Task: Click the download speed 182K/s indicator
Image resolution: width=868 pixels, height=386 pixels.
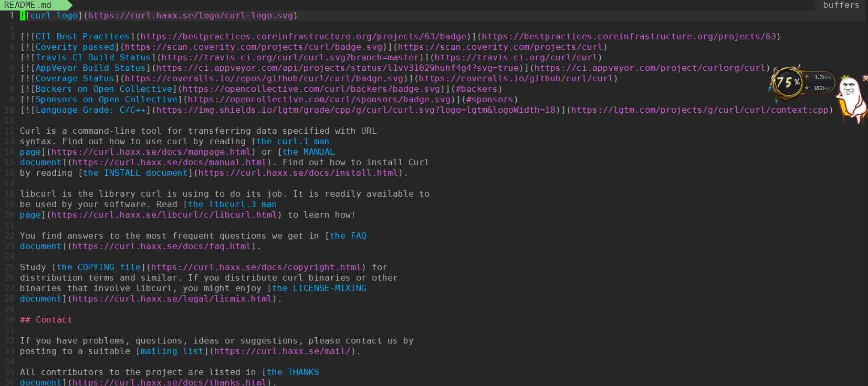Action: coord(819,88)
